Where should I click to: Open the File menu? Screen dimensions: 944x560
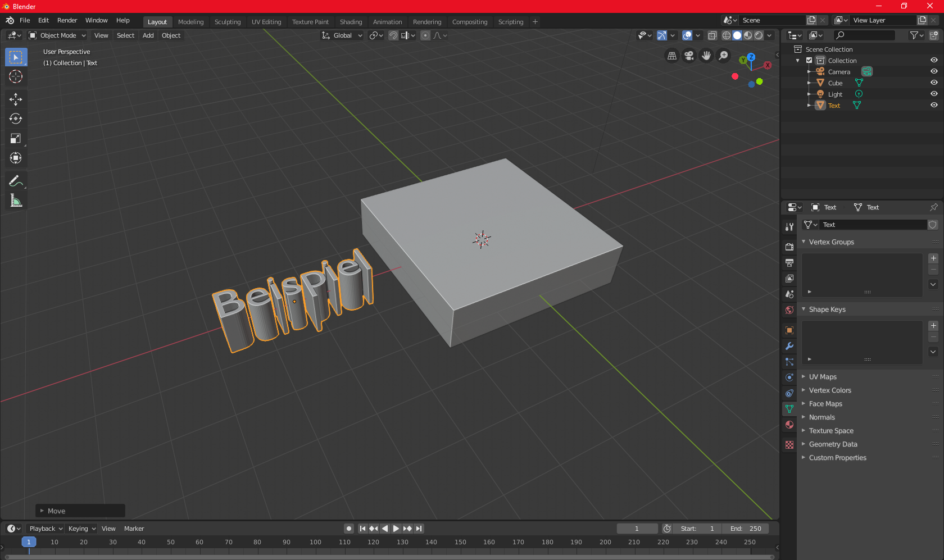[x=25, y=20]
